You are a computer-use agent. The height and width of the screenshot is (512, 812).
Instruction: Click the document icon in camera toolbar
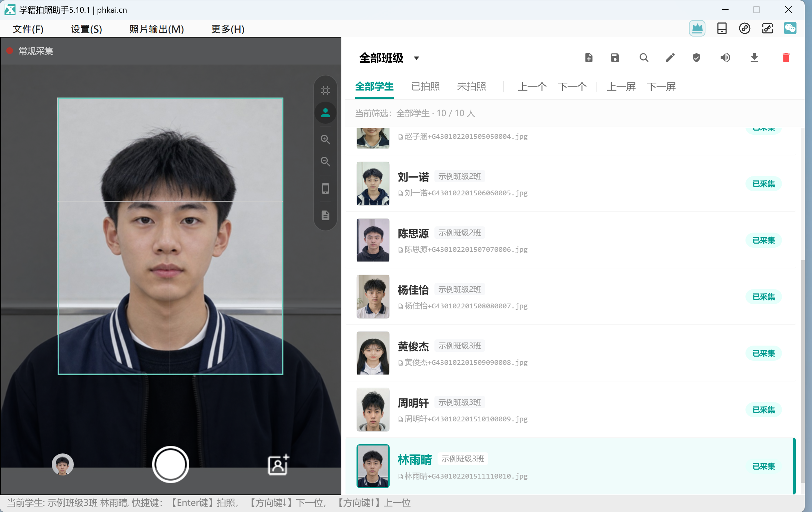coord(325,215)
